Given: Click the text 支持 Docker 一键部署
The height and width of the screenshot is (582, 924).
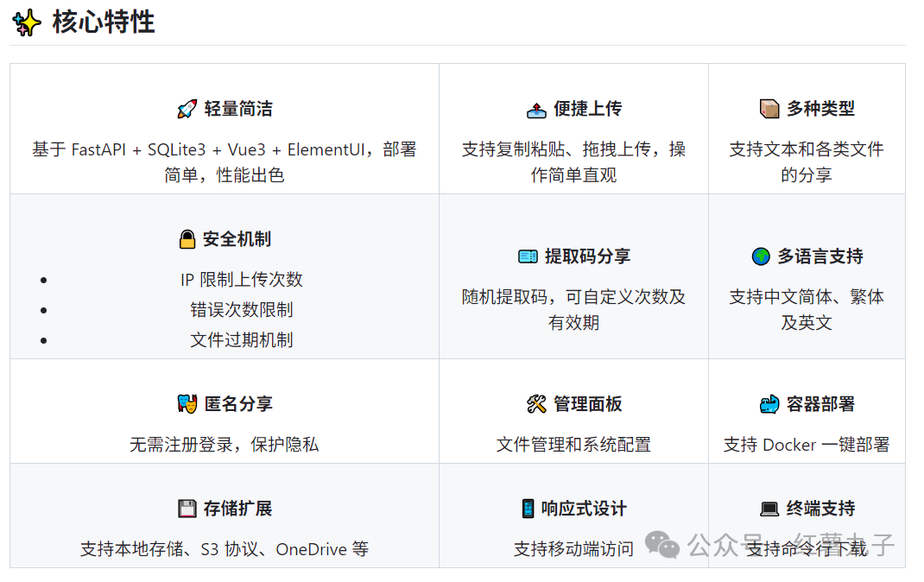Looking at the screenshot, I should [x=807, y=445].
